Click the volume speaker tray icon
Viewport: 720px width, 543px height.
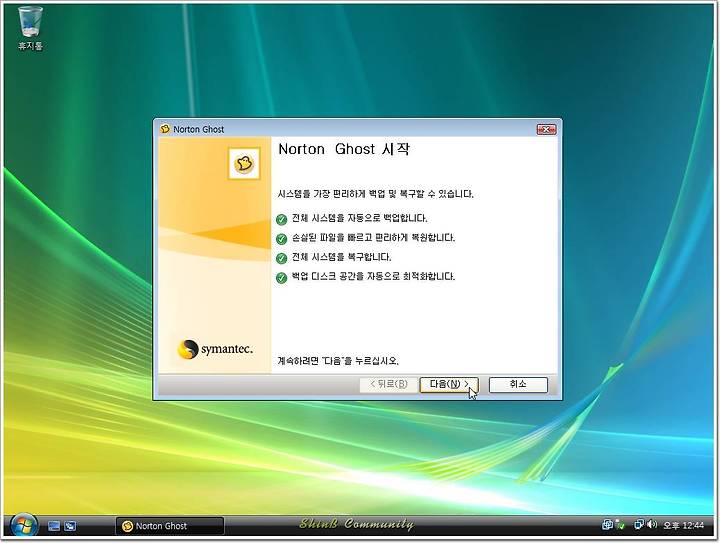(652, 524)
